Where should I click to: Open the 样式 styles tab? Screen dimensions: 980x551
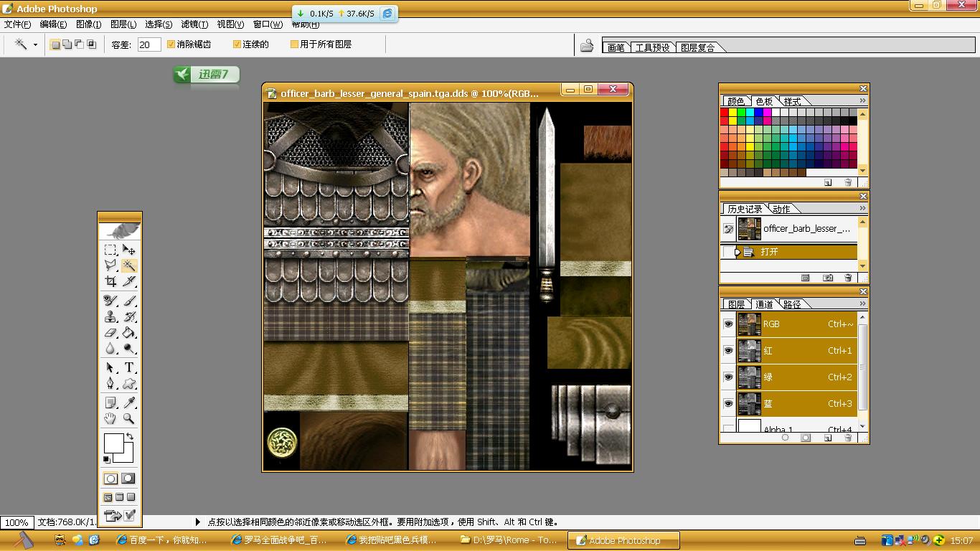pyautogui.click(x=792, y=101)
